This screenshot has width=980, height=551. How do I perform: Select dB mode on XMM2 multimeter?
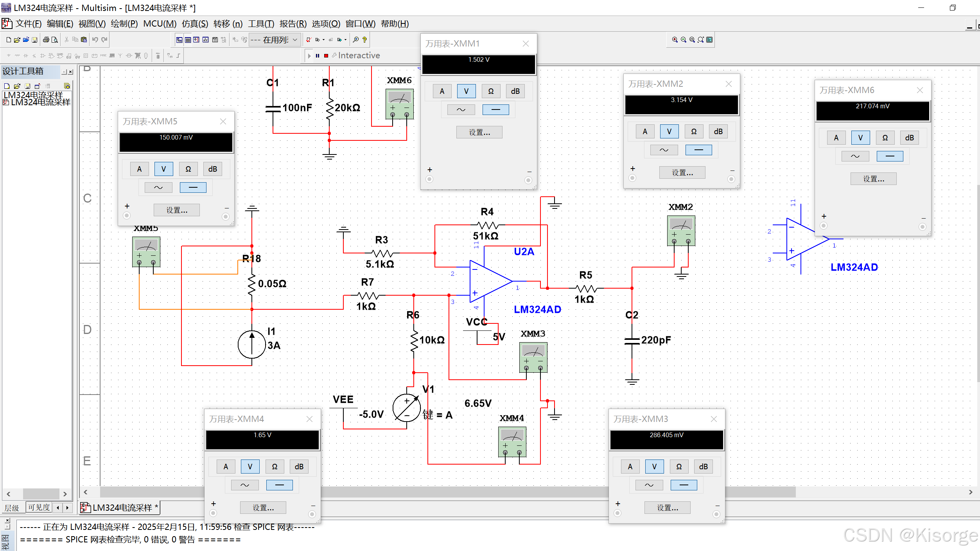click(718, 131)
